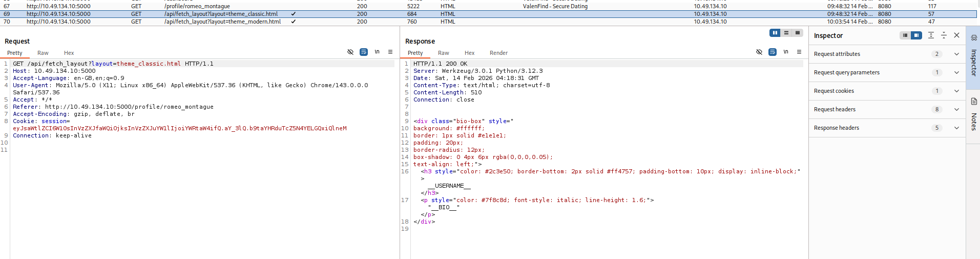The height and width of the screenshot is (259, 980).
Task: Click the __USERNAME__ placeholder in Response
Action: point(449,186)
